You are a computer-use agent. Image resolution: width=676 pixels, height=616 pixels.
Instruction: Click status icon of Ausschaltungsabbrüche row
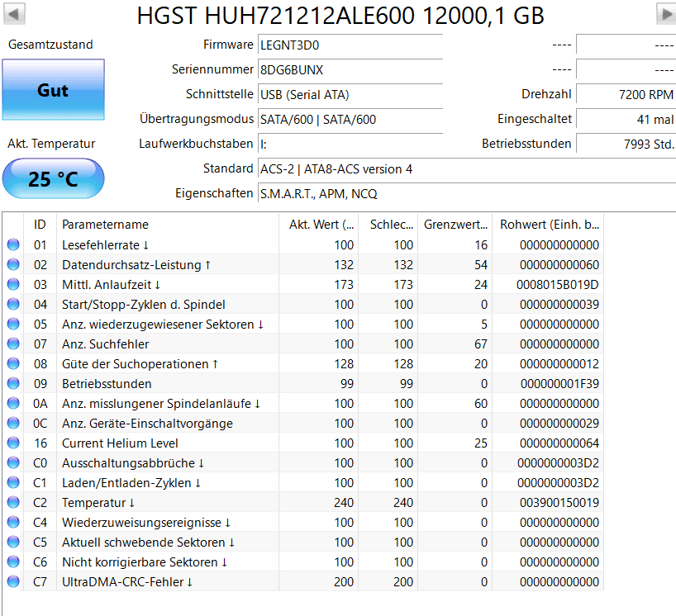coord(13,462)
